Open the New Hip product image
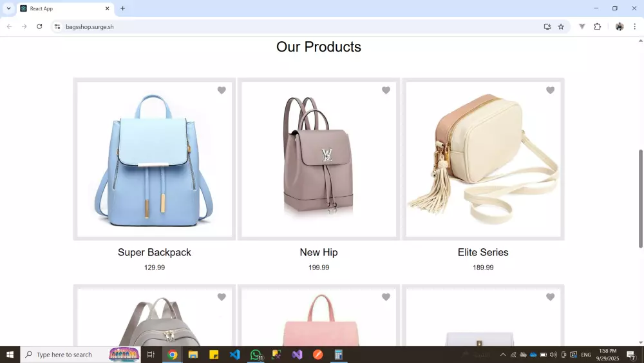Screen dimensions: 644x363 click(319, 159)
